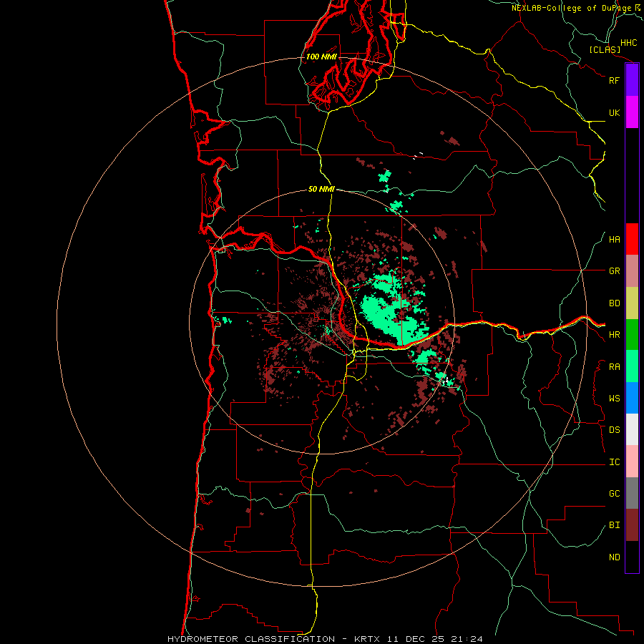
Task: Click the brown BI legend swatch
Action: 632,525
